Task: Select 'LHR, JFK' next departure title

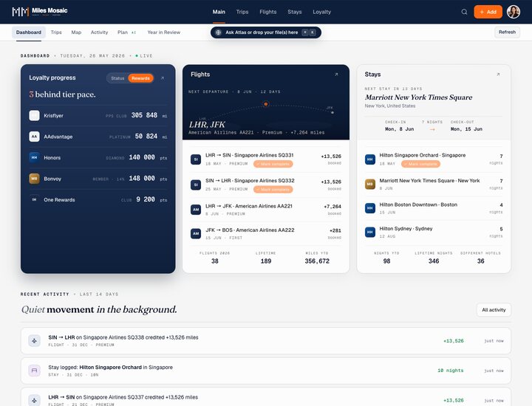Action: point(207,125)
